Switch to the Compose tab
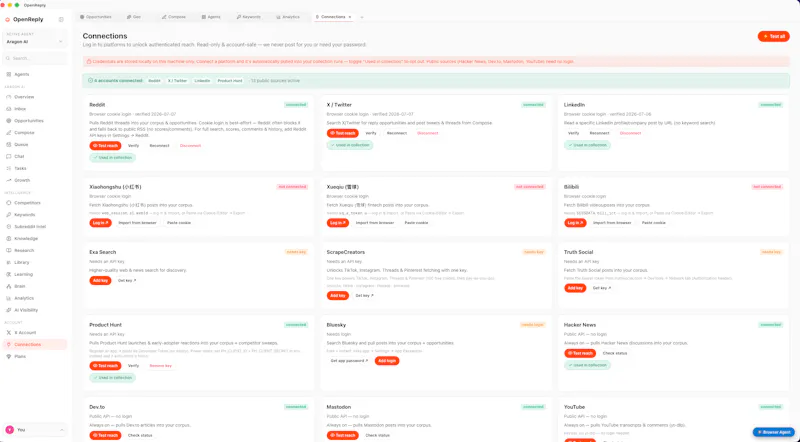 coord(174,17)
